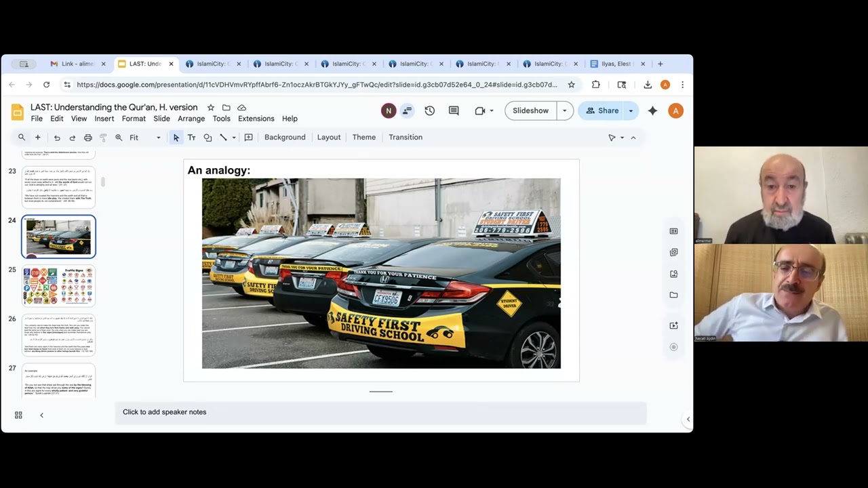The height and width of the screenshot is (488, 868).
Task: Click the Zoom tool icon
Action: pos(119,138)
